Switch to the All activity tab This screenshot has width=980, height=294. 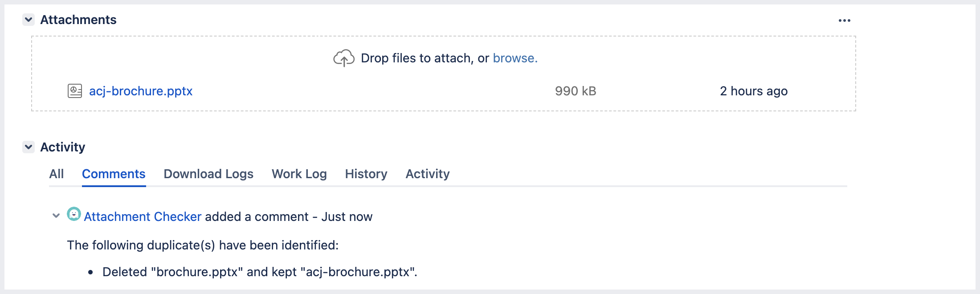56,174
